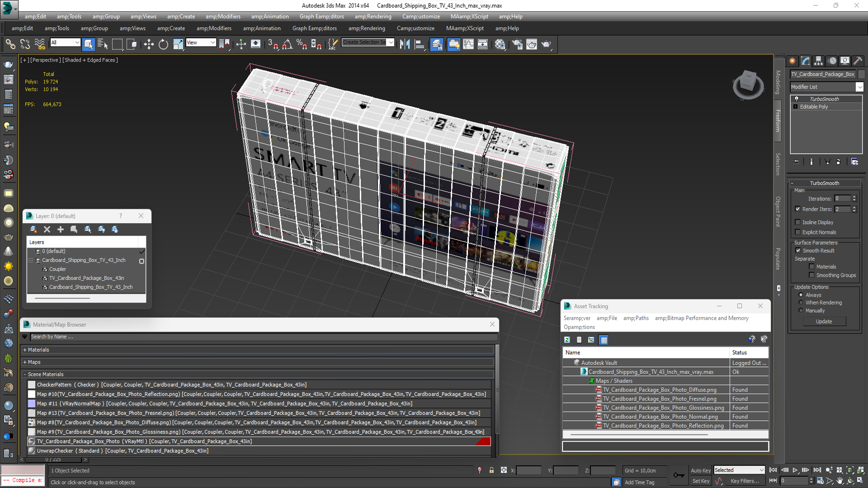Toggle Percent Snap tool

tap(302, 44)
